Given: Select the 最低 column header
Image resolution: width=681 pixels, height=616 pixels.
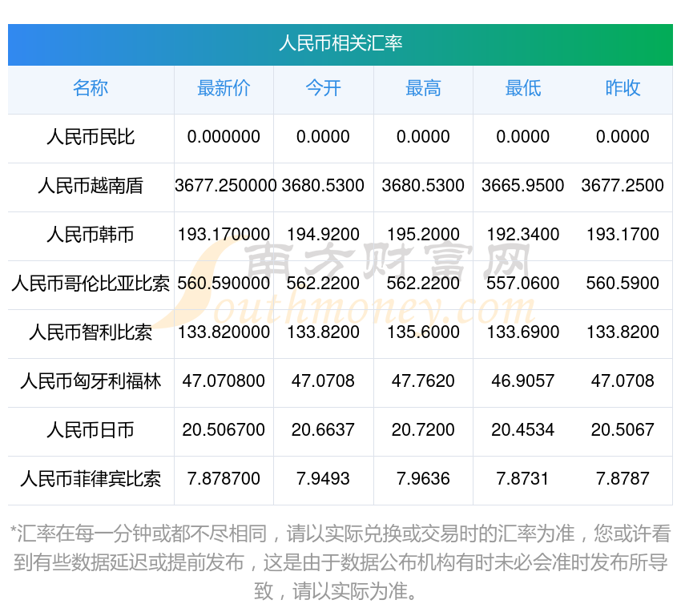Looking at the screenshot, I should (x=523, y=88).
